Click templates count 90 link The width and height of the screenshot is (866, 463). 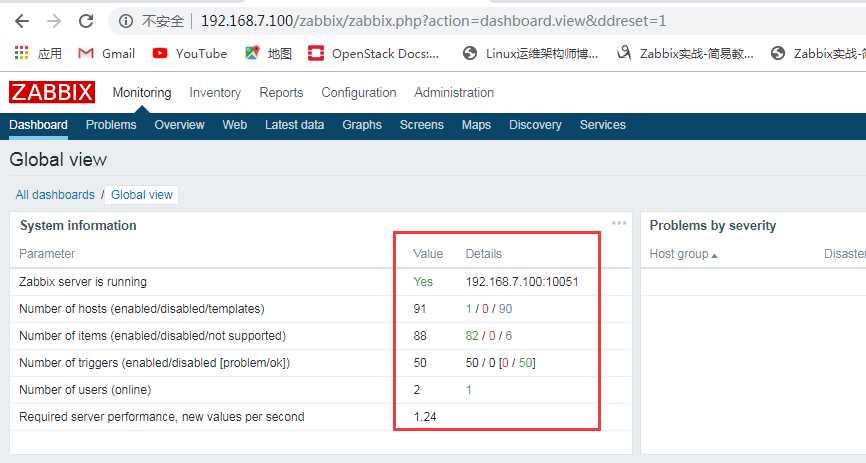505,309
